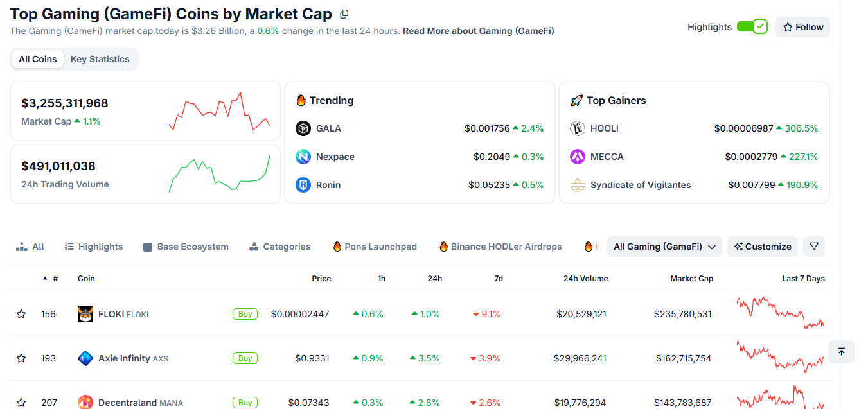Favorite FLOKI using its star icon
The height and width of the screenshot is (409, 868).
click(x=21, y=314)
